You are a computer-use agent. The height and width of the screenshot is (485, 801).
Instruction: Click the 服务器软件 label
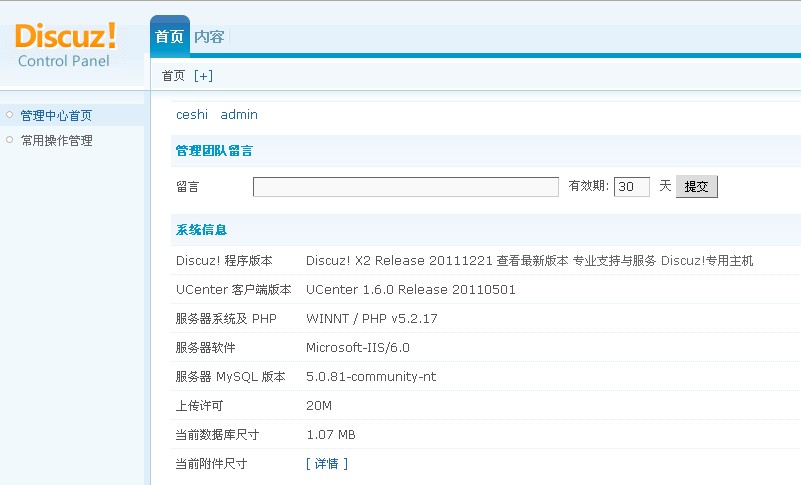(205, 348)
